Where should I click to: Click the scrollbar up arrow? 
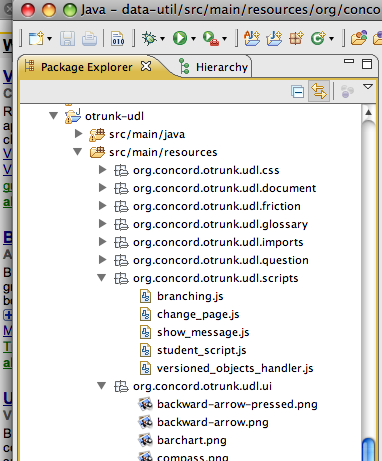coord(369,112)
